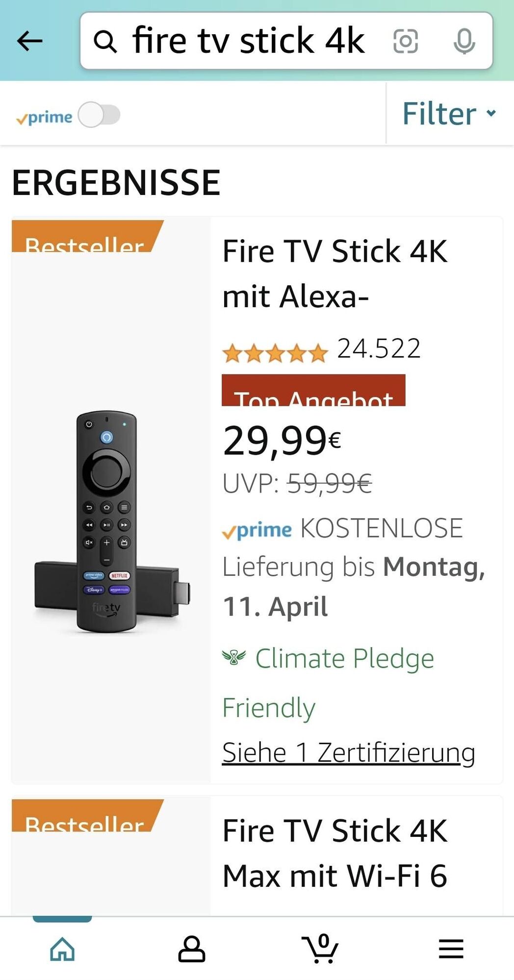Screen dimensions: 514x980
Task: Click 'Siehe 1 Zertifizierung' link
Action: [x=348, y=753]
